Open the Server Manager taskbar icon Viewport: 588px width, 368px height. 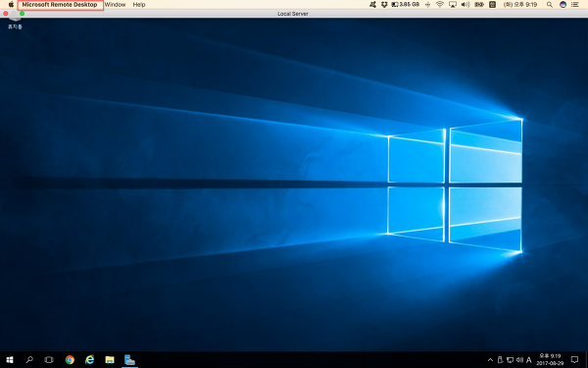129,360
